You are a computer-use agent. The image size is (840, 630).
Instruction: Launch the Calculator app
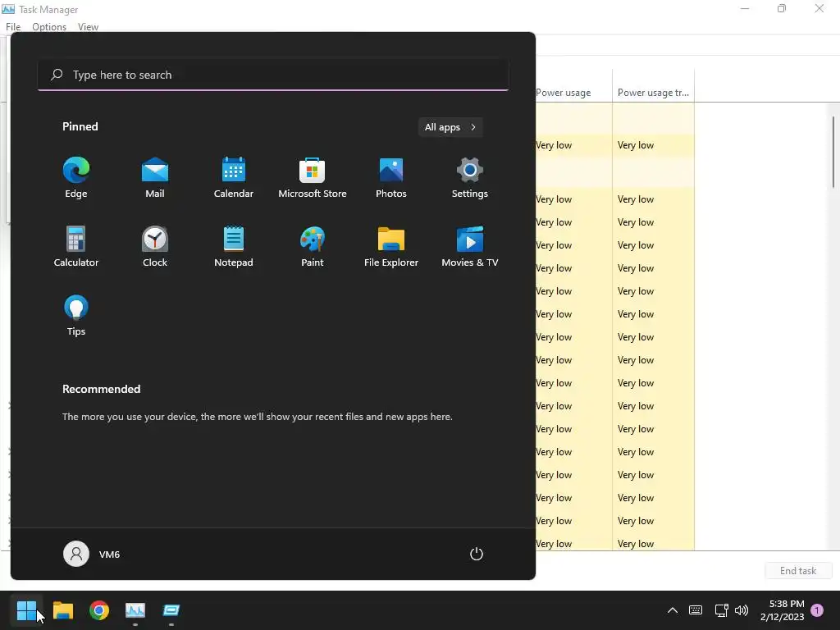76,246
